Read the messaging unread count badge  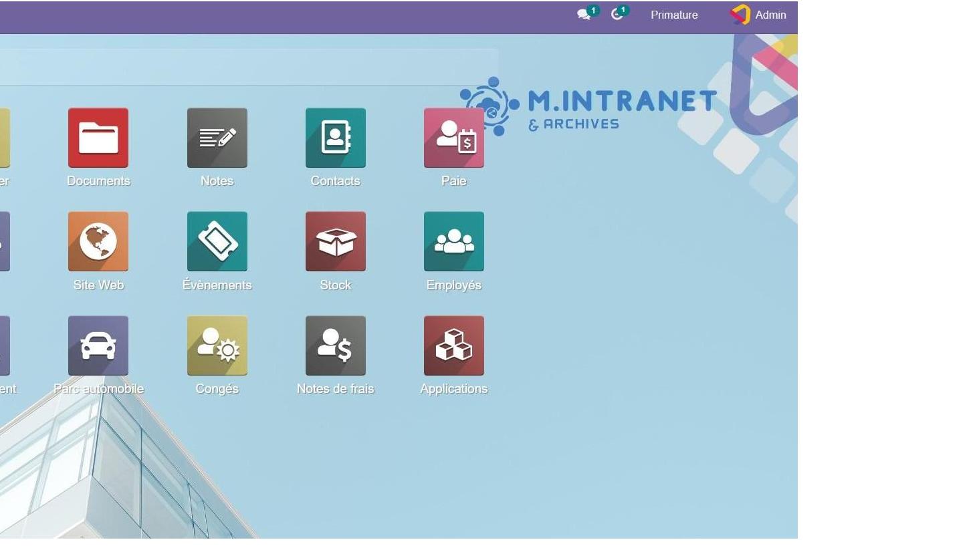coord(592,10)
